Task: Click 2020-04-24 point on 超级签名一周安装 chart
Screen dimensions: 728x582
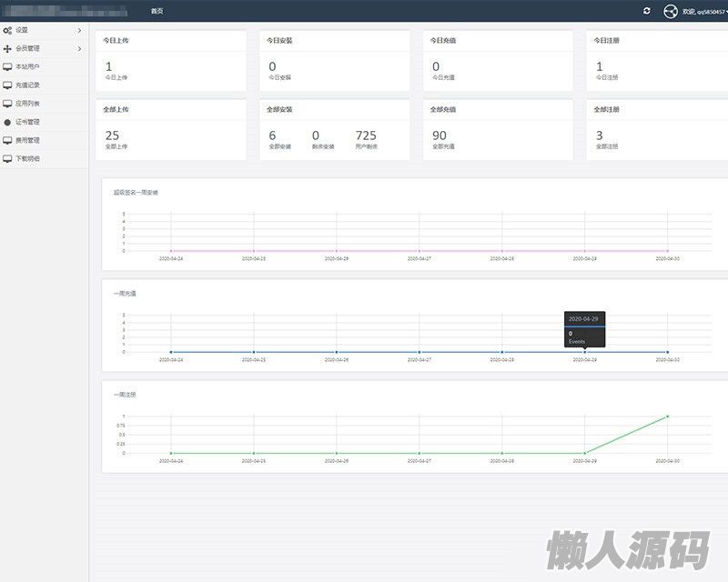Action: pos(171,251)
